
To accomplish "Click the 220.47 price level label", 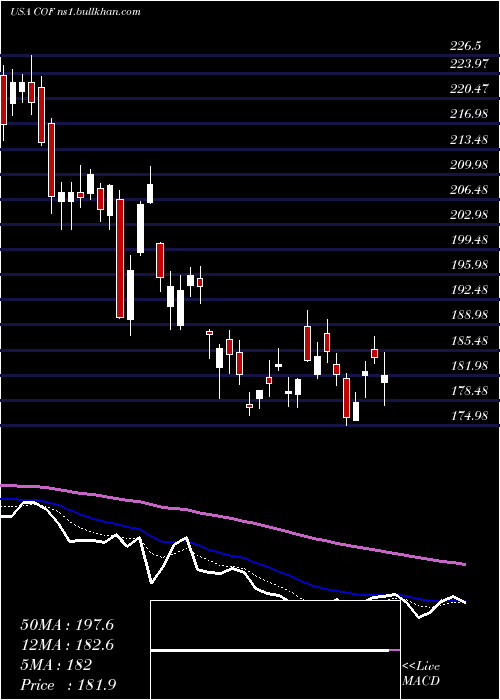I will point(469,89).
